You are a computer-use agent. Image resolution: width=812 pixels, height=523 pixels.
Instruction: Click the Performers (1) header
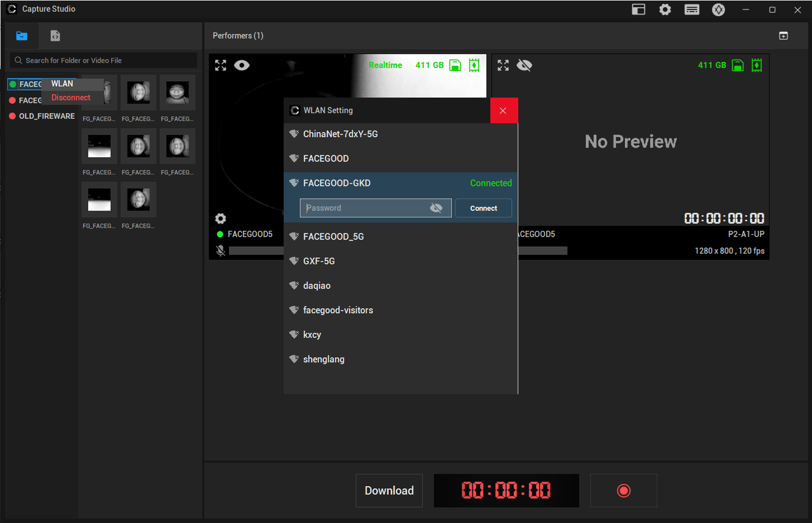point(238,36)
